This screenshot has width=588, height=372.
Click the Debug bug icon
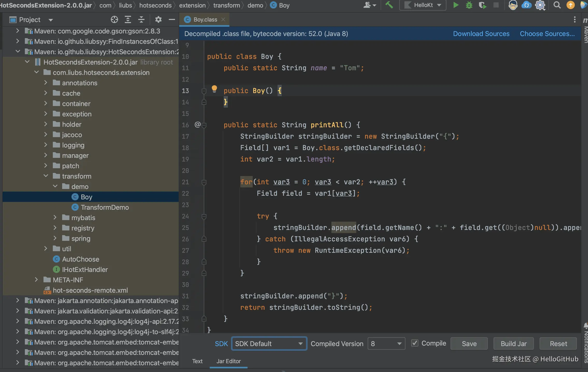point(469,5)
